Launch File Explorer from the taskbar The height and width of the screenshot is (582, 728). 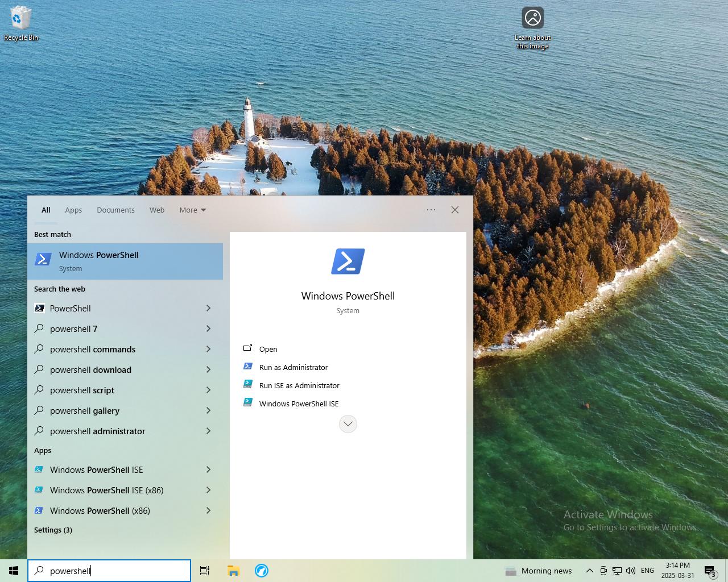233,571
